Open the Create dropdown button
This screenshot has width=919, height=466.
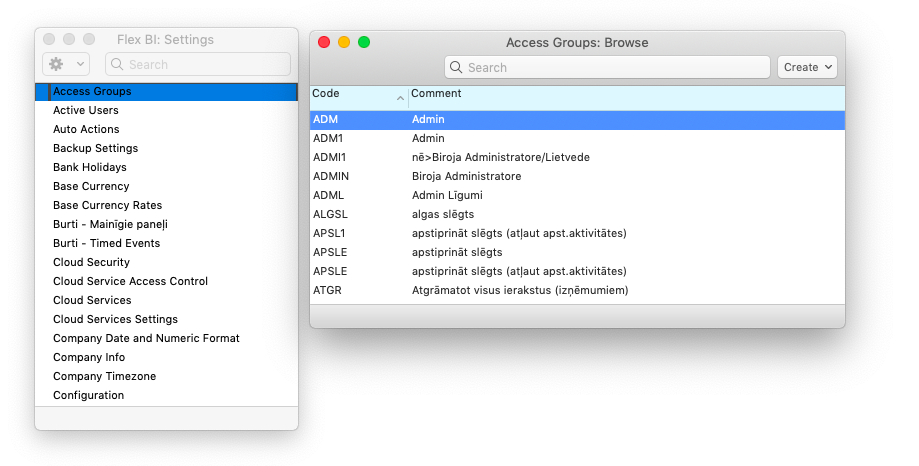point(807,67)
